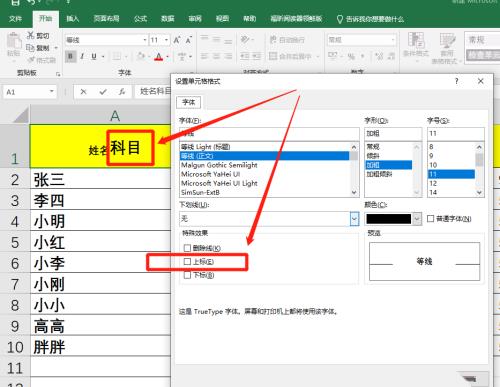Switch to the 数据 Data tab
Screen dimensions: 500x387
(x=168, y=18)
